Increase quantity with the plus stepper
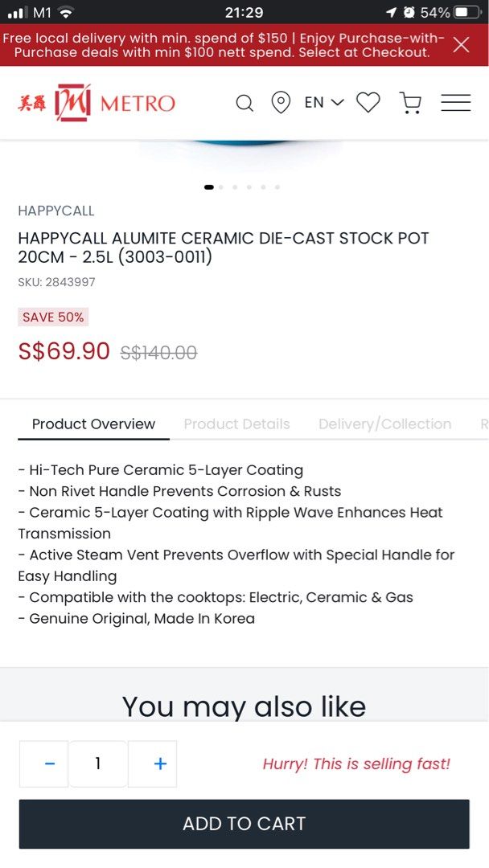This screenshot has height=868, width=489. point(159,764)
